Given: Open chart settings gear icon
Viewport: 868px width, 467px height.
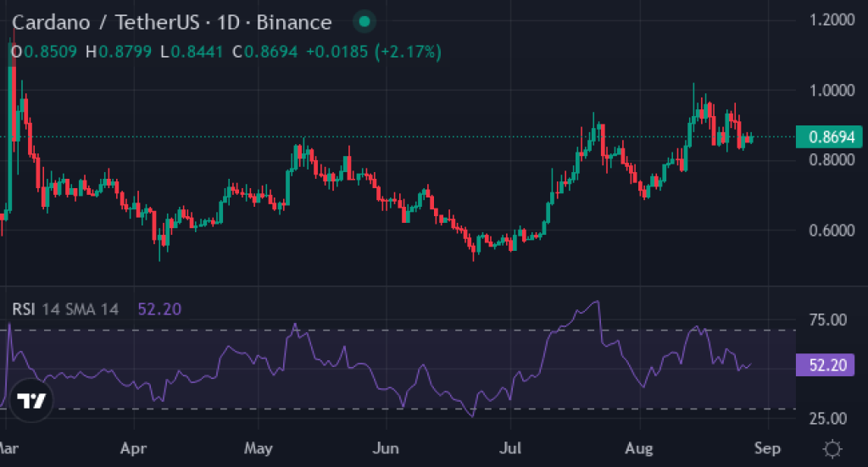Looking at the screenshot, I should 832,448.
